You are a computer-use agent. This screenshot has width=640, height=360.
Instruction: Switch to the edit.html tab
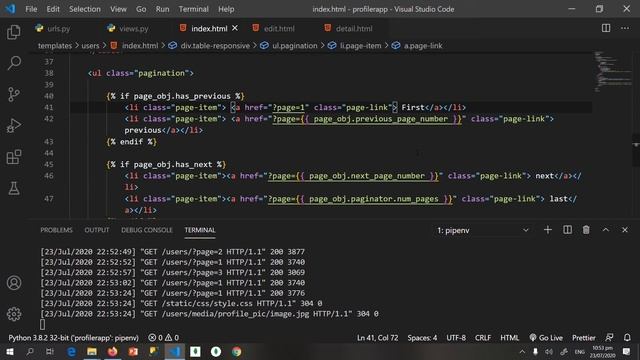pos(279,29)
